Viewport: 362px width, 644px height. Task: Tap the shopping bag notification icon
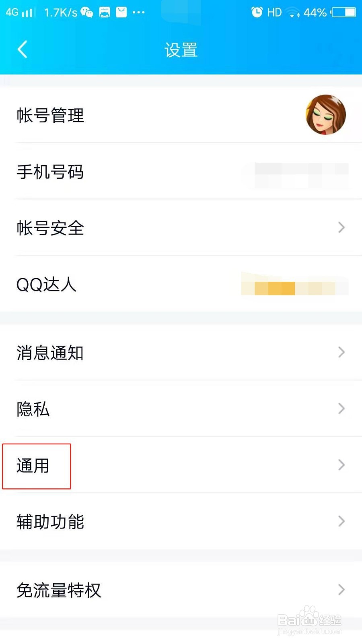click(x=121, y=12)
